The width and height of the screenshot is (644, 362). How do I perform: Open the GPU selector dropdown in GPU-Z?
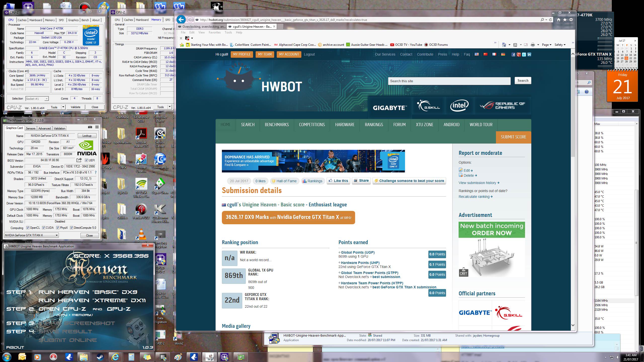[x=31, y=235]
